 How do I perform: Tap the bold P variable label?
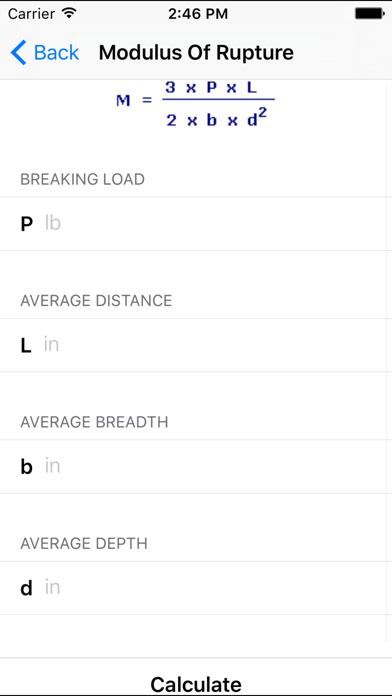pos(27,225)
